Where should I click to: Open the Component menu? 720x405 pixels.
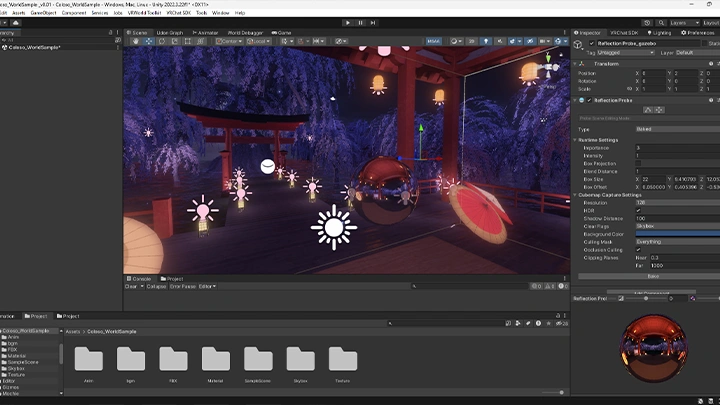tap(73, 13)
